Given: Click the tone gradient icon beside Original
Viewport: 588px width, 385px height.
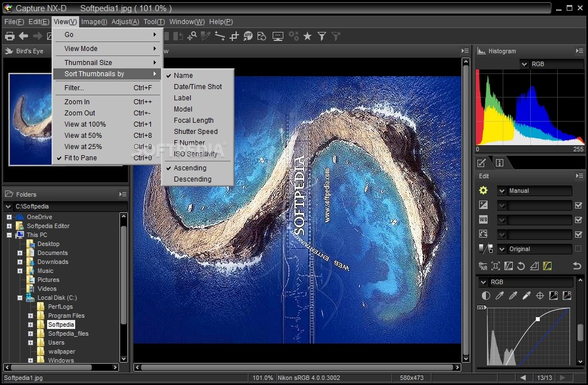Looking at the screenshot, I should [486, 249].
